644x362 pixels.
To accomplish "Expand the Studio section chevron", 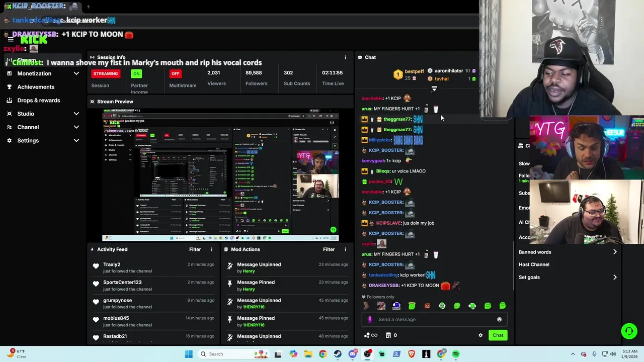I will point(76,114).
